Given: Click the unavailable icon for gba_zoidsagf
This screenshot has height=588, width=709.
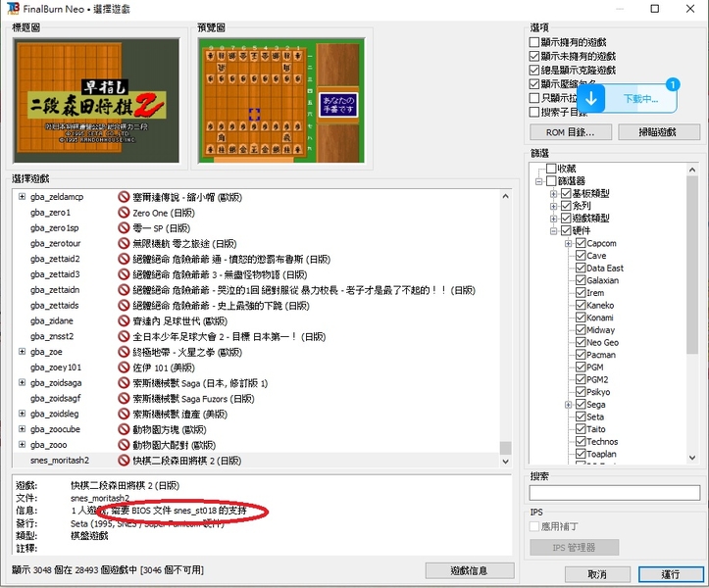Looking at the screenshot, I should (x=124, y=398).
